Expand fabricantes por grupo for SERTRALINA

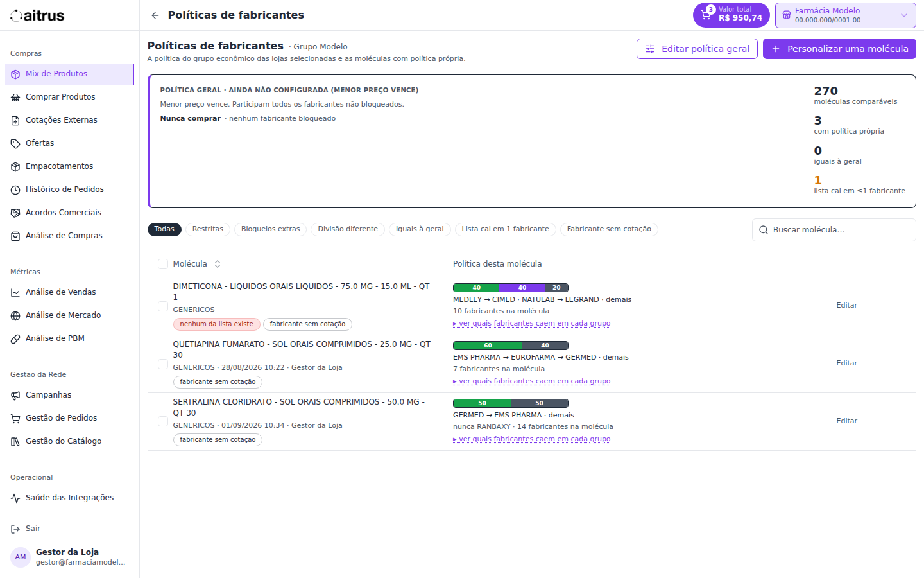(x=532, y=439)
